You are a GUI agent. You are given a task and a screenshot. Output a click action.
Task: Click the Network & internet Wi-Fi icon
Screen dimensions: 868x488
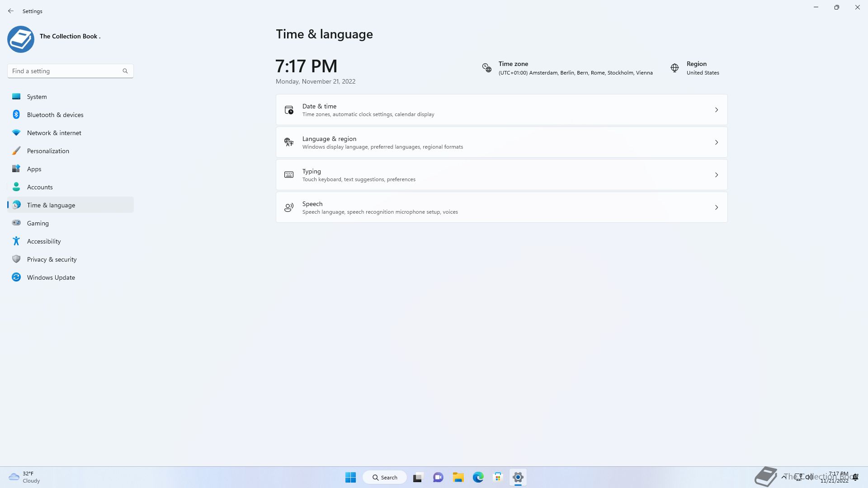point(16,133)
